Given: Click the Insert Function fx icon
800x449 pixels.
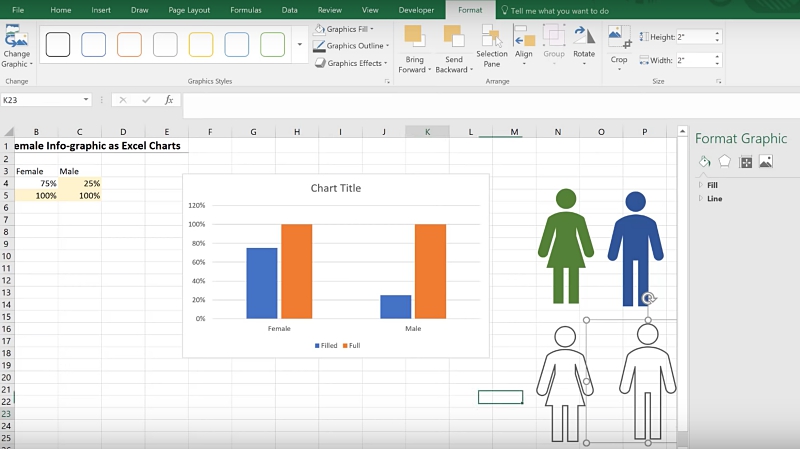Looking at the screenshot, I should (169, 100).
